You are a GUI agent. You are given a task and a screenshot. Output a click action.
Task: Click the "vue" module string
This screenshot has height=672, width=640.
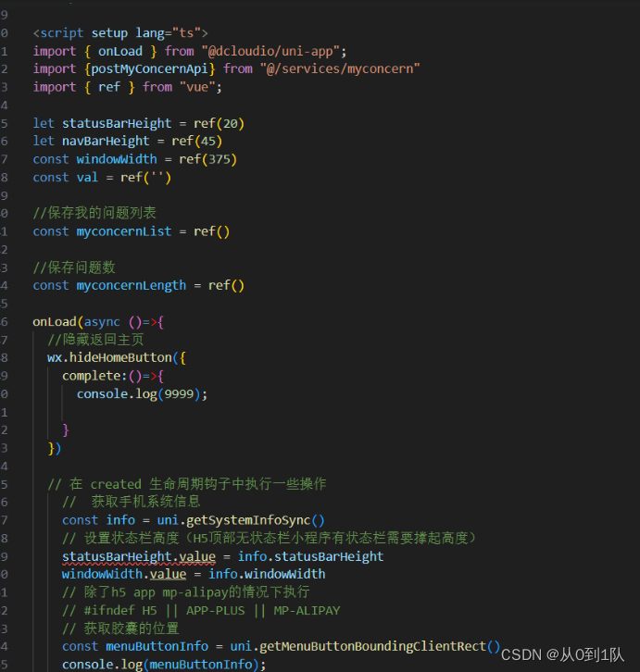pos(197,87)
